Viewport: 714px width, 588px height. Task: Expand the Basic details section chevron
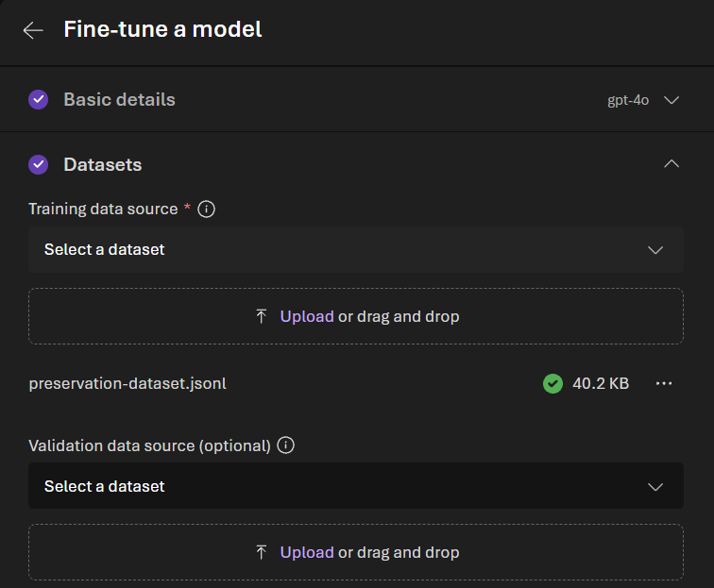[671, 100]
